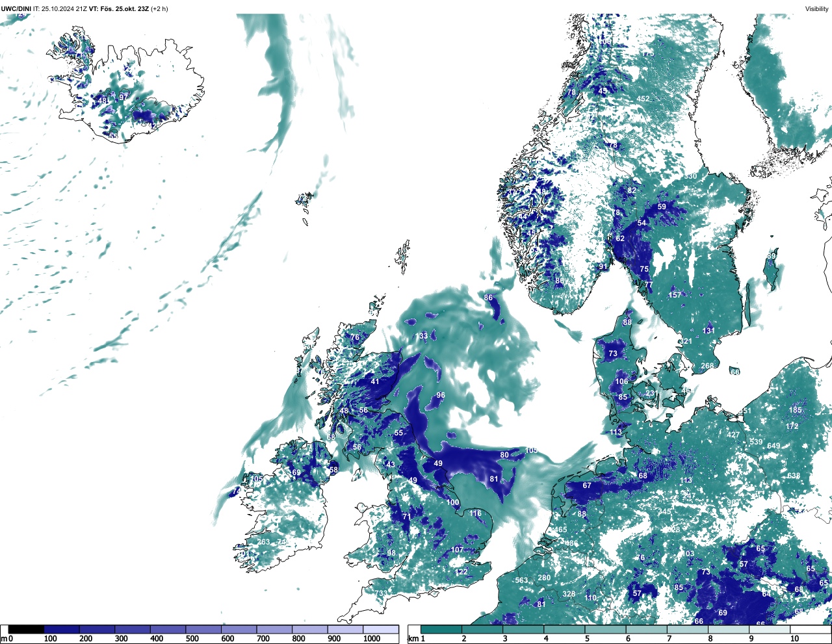Click the "563" value over northern France
Viewport: 832px width, 644px height.
(521, 580)
